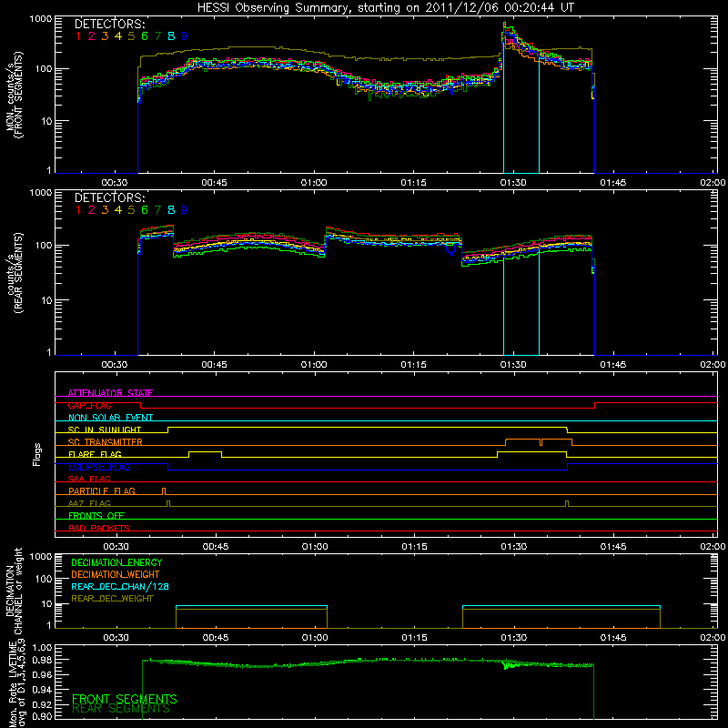This screenshot has width=728, height=728.
Task: Click the 0.98 tick on the livetime axis
Action: (x=42, y=660)
